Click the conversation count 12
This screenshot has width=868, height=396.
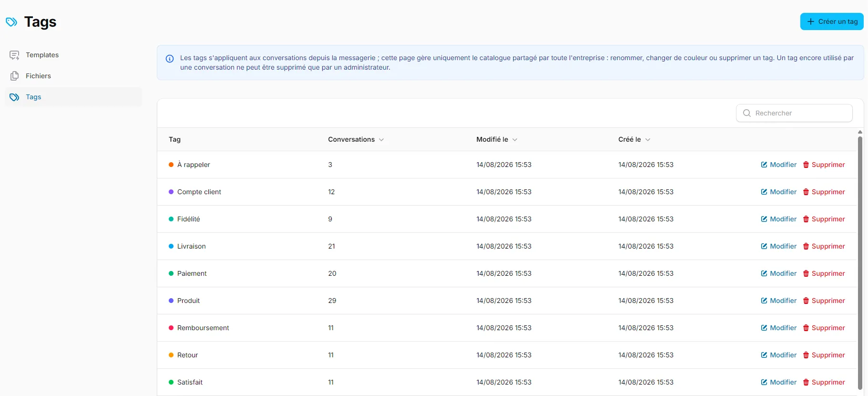tap(331, 192)
